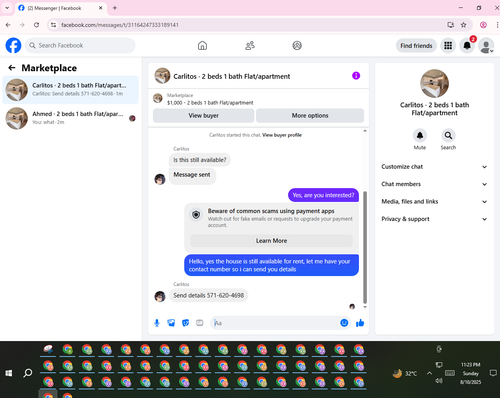
Task: Expand Customize chat section
Action: tap(434, 167)
